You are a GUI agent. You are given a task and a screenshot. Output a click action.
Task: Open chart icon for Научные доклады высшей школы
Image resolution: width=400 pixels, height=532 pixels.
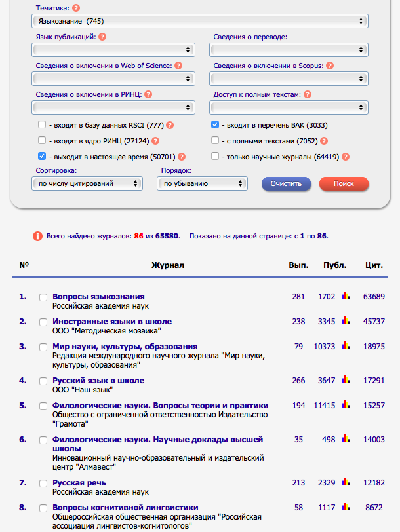(x=346, y=439)
